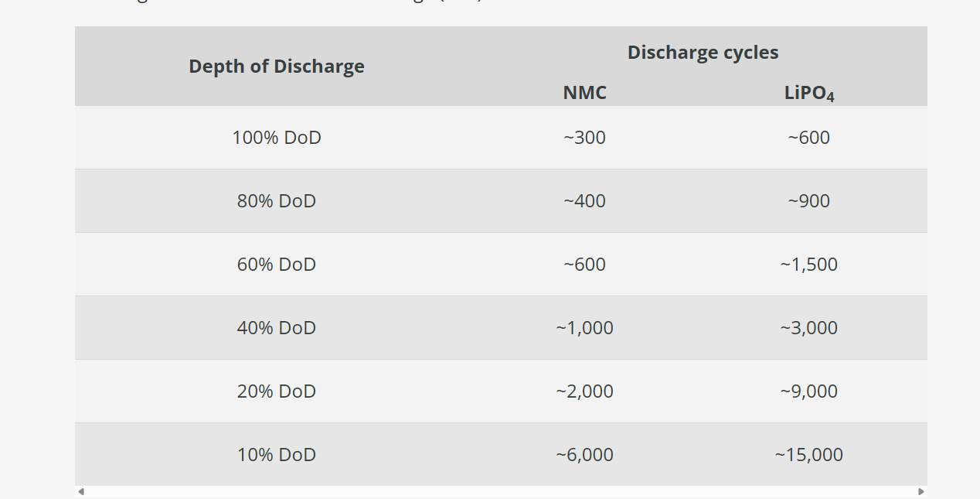980x499 pixels.
Task: Click the 20% DoD row label
Action: click(277, 391)
